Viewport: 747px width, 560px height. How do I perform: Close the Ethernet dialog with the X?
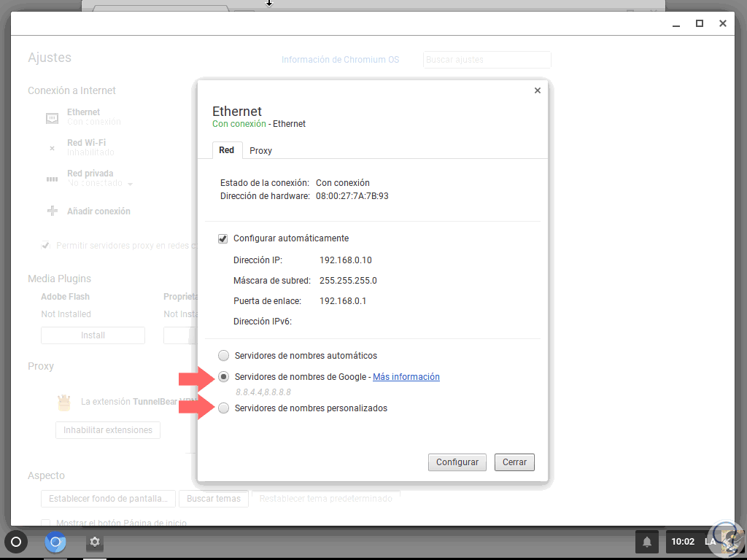point(538,90)
